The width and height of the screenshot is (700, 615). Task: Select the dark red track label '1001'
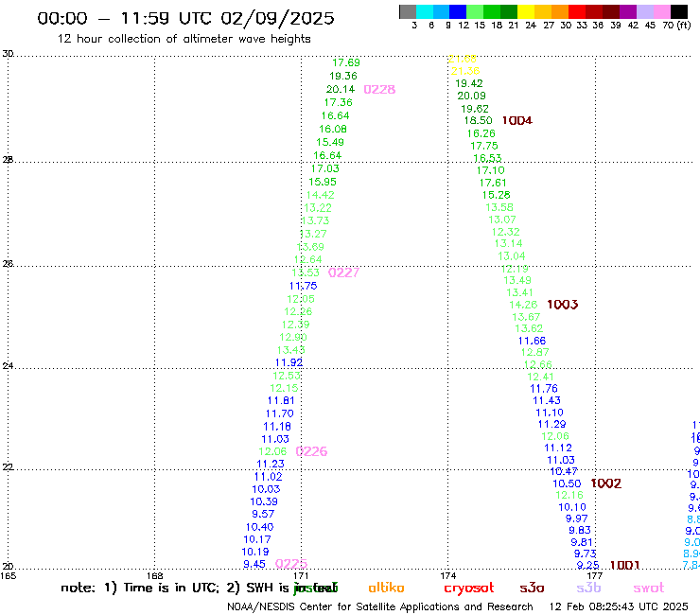point(624,566)
